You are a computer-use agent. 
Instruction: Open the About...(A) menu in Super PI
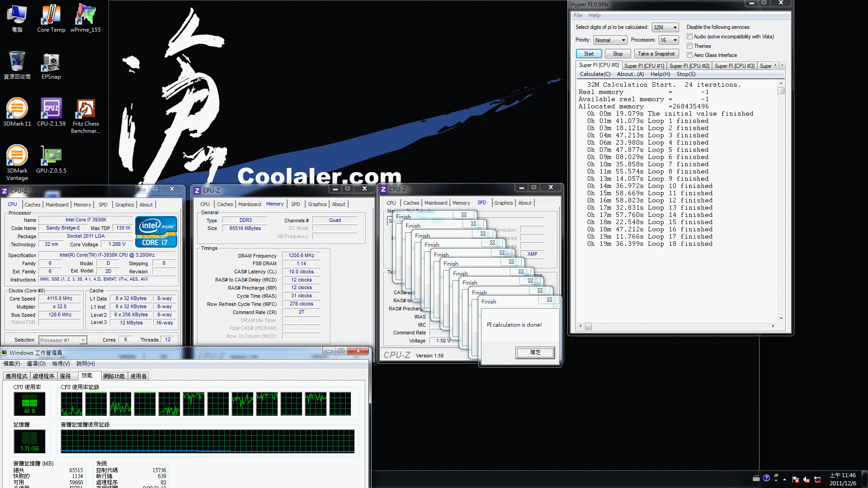(x=630, y=74)
